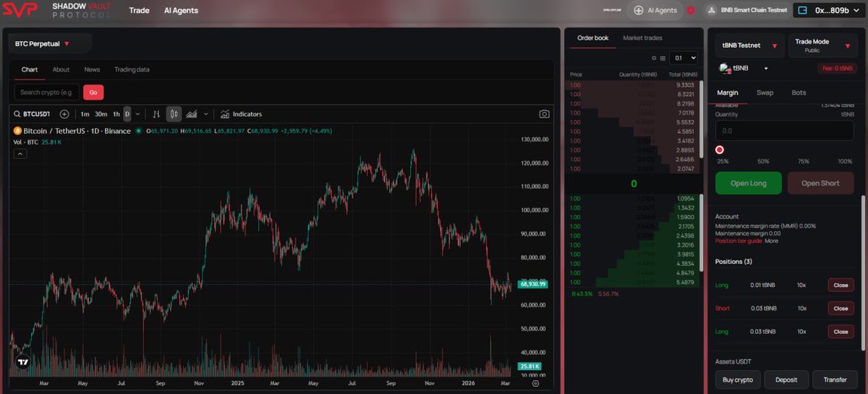This screenshot has width=868, height=394.
Task: Click the Deposit button
Action: (786, 379)
